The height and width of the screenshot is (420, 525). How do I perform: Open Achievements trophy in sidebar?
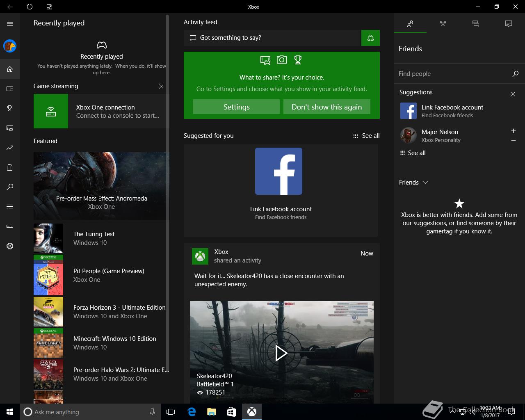tap(10, 108)
